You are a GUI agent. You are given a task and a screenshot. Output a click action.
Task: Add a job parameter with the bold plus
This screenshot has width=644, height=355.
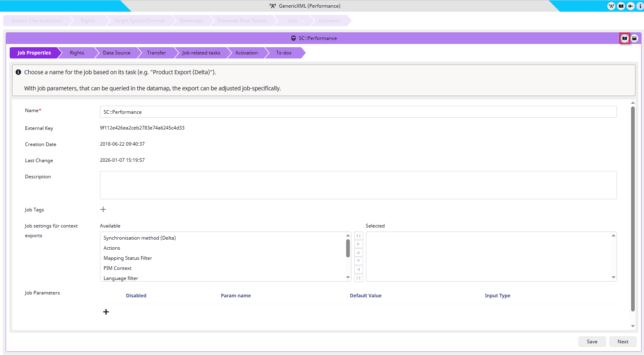106,312
